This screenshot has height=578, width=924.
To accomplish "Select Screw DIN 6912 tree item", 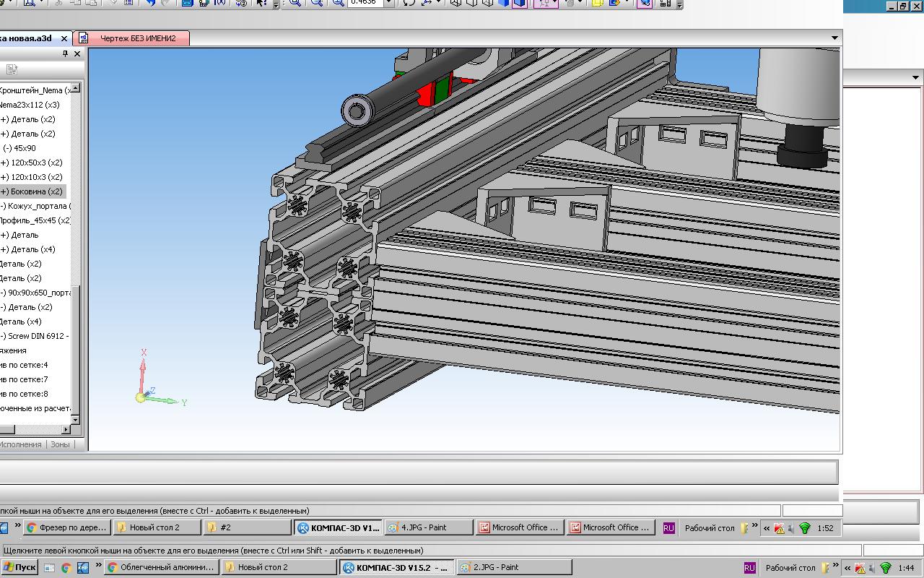I will 38,336.
